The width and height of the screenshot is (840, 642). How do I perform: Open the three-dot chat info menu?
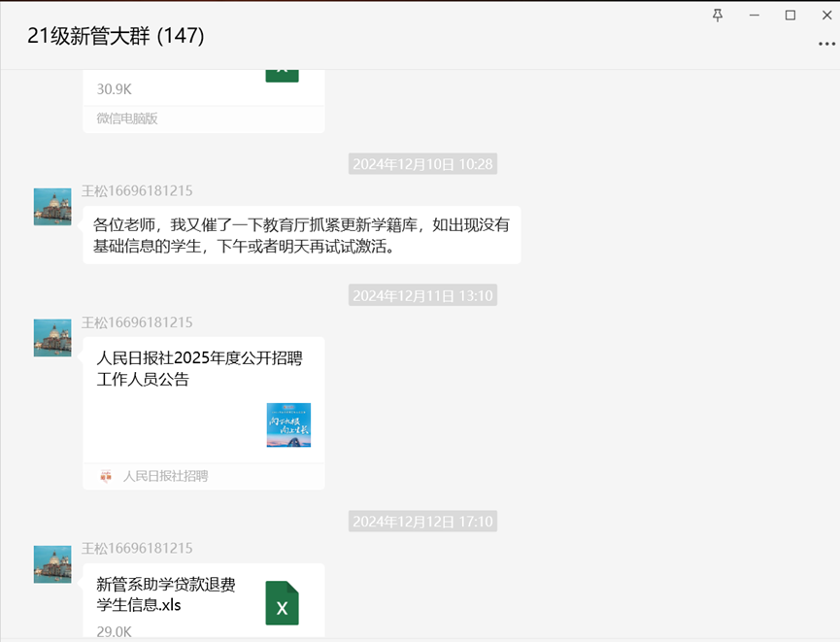(x=826, y=44)
